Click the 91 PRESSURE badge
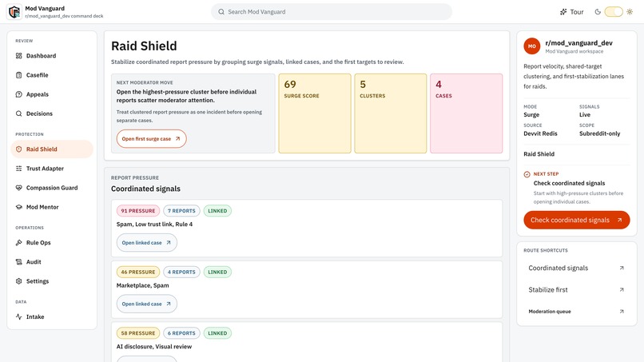 pos(138,211)
